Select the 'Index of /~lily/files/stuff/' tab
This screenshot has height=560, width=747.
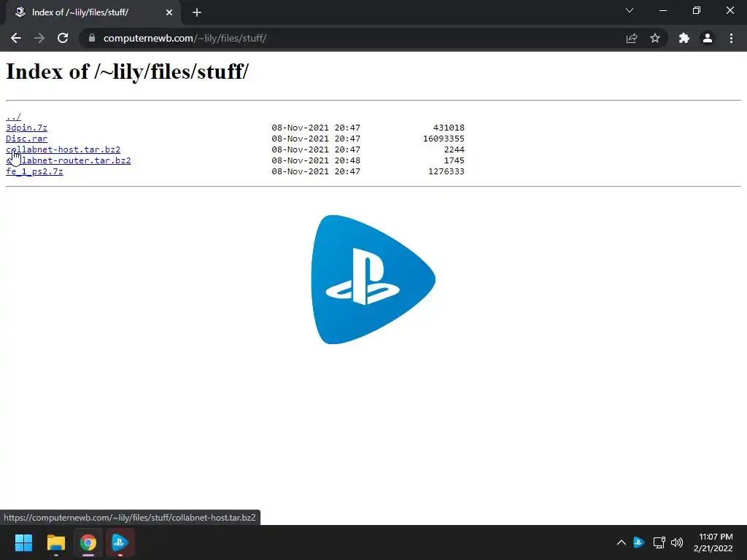[x=93, y=12]
